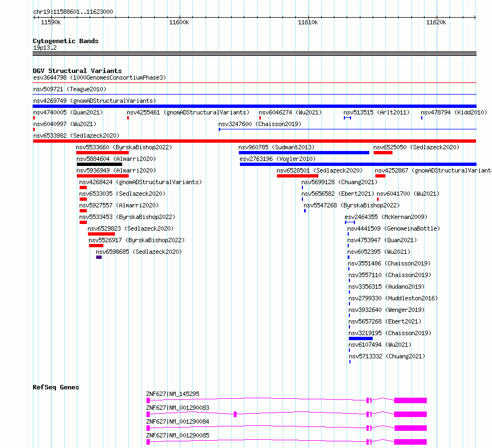Open variant nsv6041700 (Wu2021)

(x=408, y=194)
